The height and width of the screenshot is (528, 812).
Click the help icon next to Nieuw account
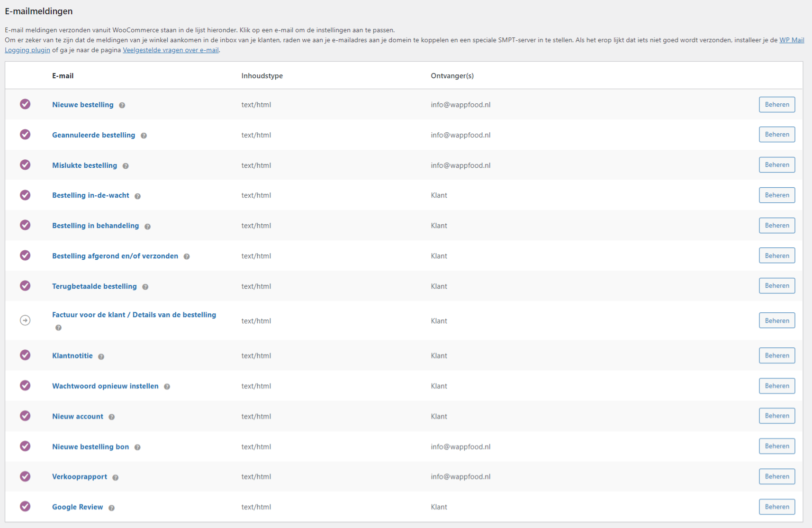tap(111, 417)
